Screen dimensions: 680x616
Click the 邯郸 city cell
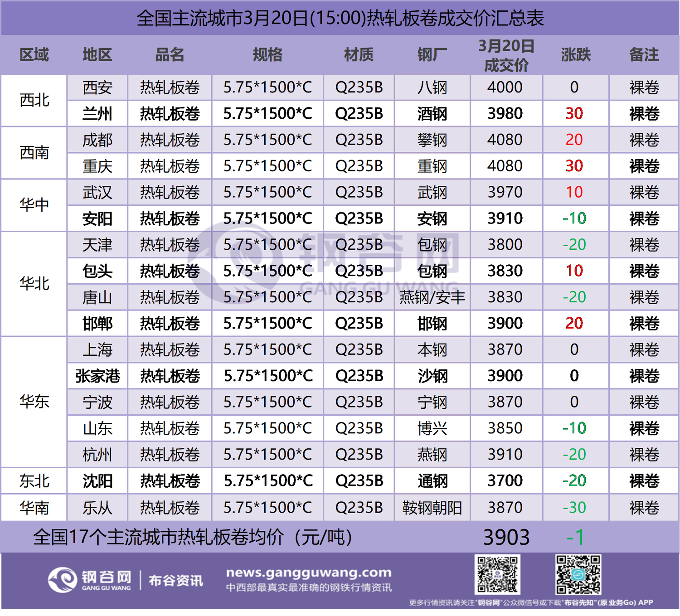[x=97, y=324]
